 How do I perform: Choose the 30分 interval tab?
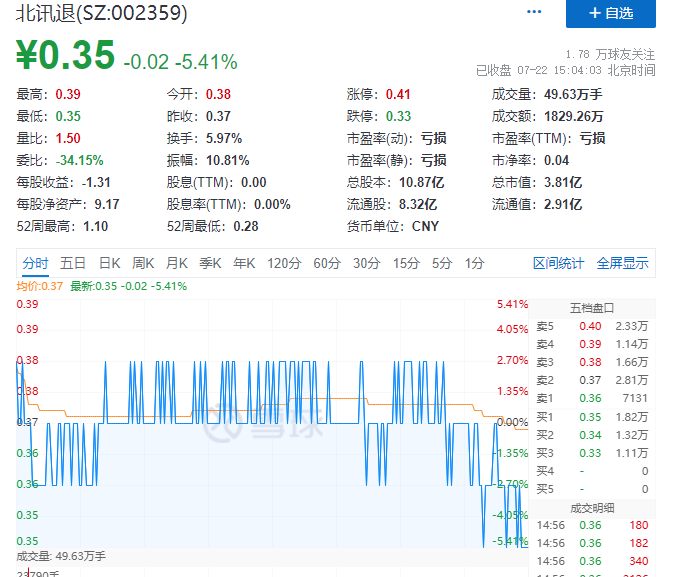pos(366,263)
